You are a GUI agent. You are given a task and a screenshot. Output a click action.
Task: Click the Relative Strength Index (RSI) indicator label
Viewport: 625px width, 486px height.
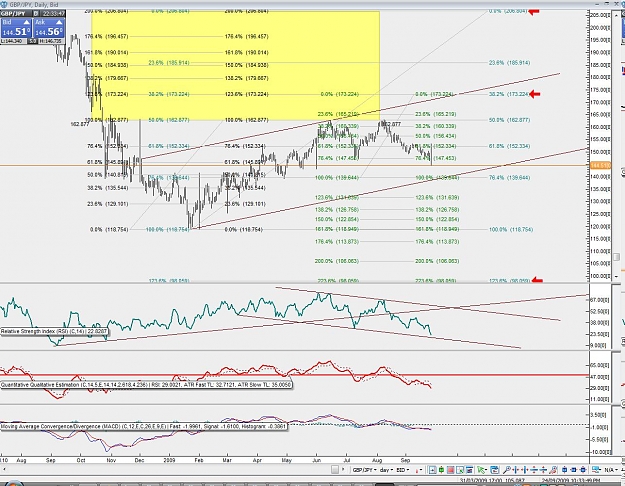point(54,331)
